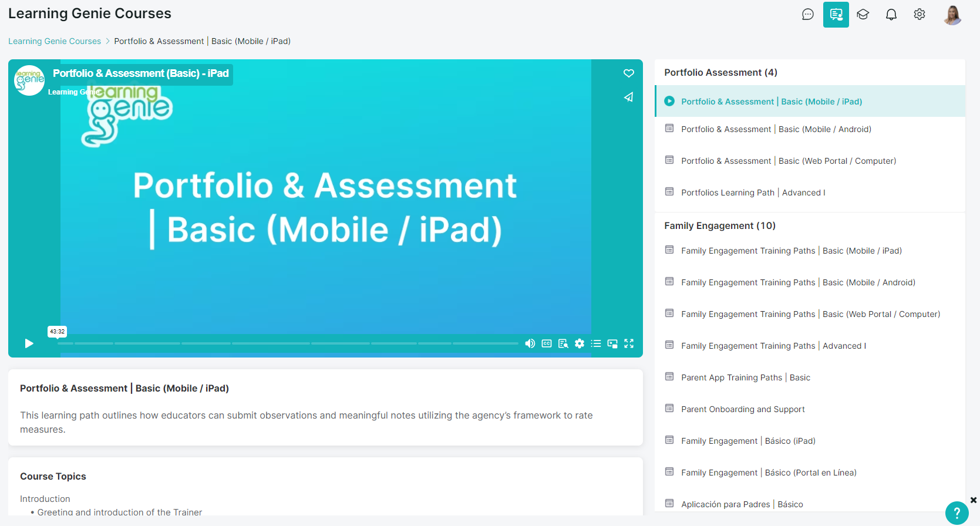Mute the video volume speaker icon
This screenshot has height=526, width=980.
(x=530, y=343)
